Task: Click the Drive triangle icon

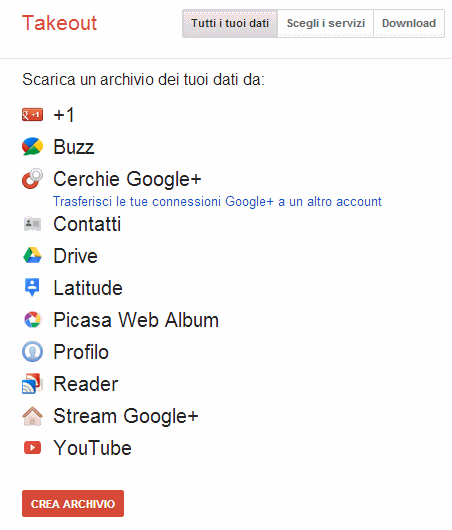Action: 32,256
